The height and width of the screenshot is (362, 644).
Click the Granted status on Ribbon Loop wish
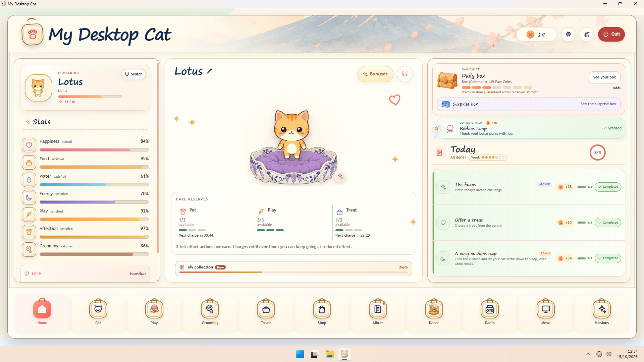[612, 128]
